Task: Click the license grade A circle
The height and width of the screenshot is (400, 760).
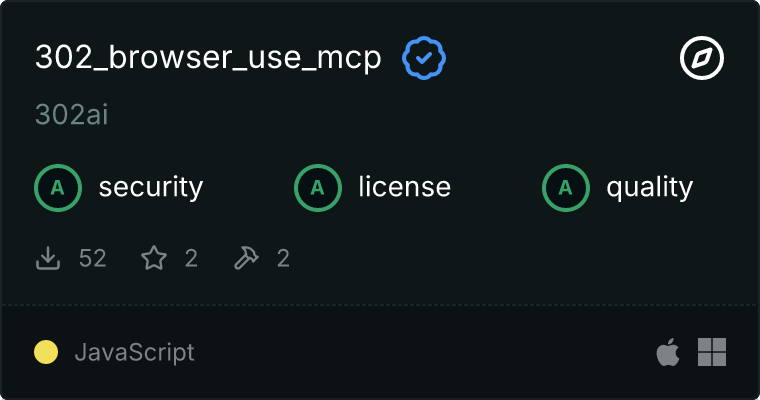Action: (318, 188)
